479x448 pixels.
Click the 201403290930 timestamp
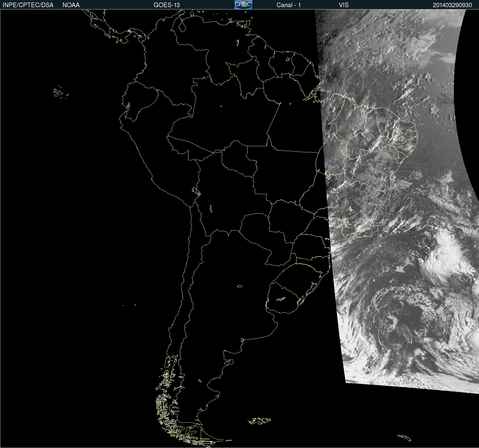click(452, 5)
